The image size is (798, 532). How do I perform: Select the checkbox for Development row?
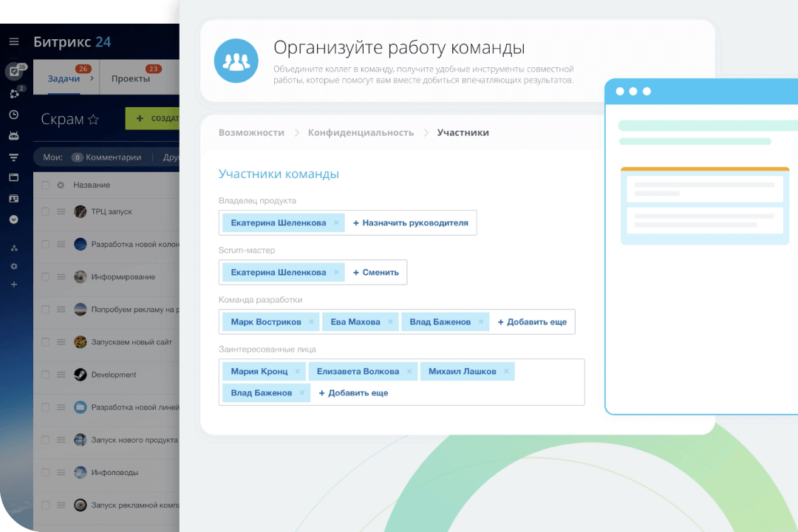pos(46,375)
